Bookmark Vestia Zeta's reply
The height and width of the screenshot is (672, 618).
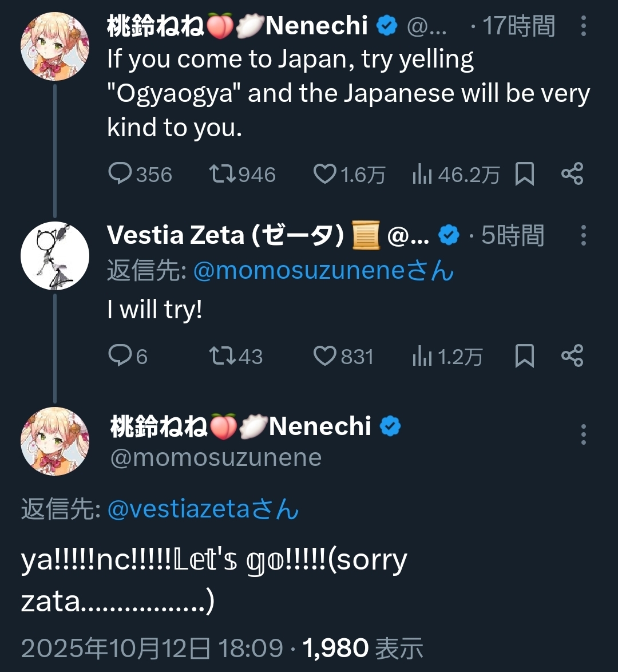524,356
